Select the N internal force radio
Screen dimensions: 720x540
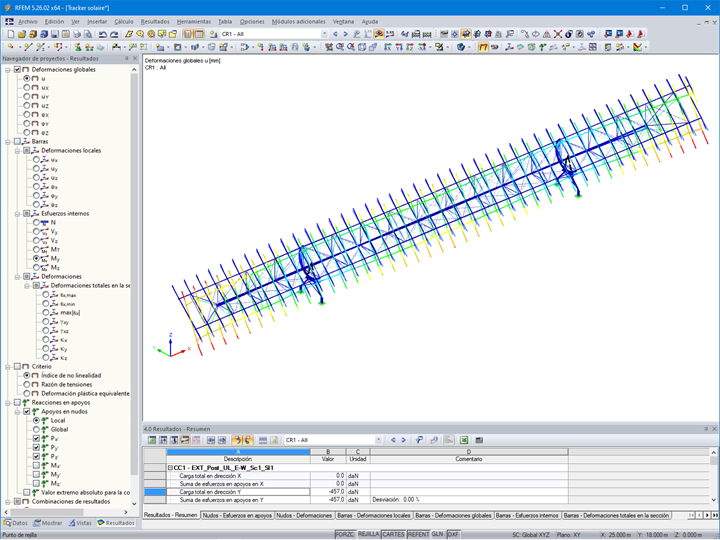pyautogui.click(x=36, y=222)
